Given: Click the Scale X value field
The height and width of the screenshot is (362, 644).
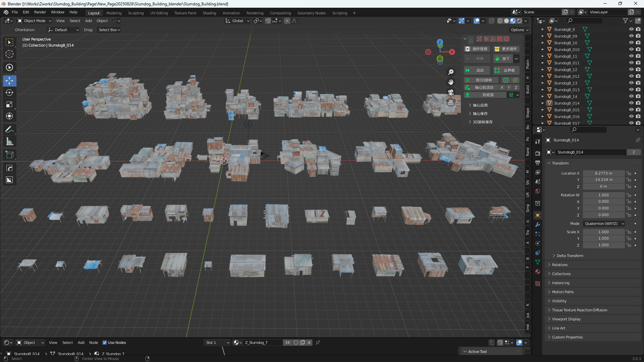Looking at the screenshot, I should point(604,232).
